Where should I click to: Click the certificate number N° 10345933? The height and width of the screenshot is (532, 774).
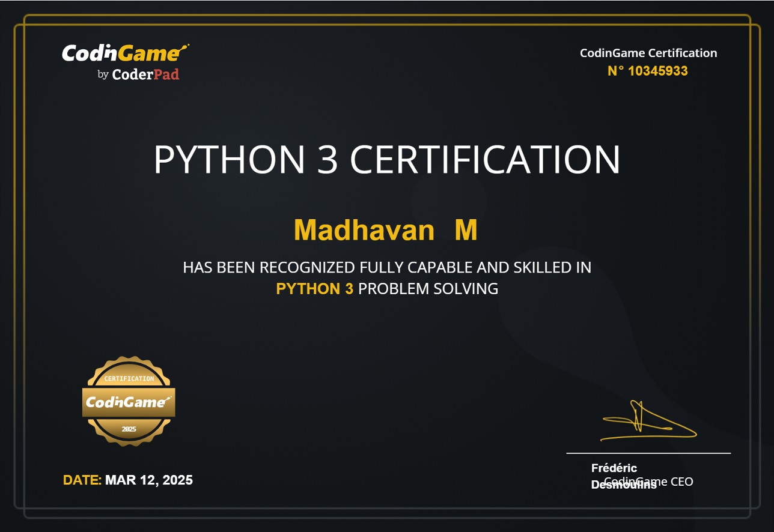(648, 71)
